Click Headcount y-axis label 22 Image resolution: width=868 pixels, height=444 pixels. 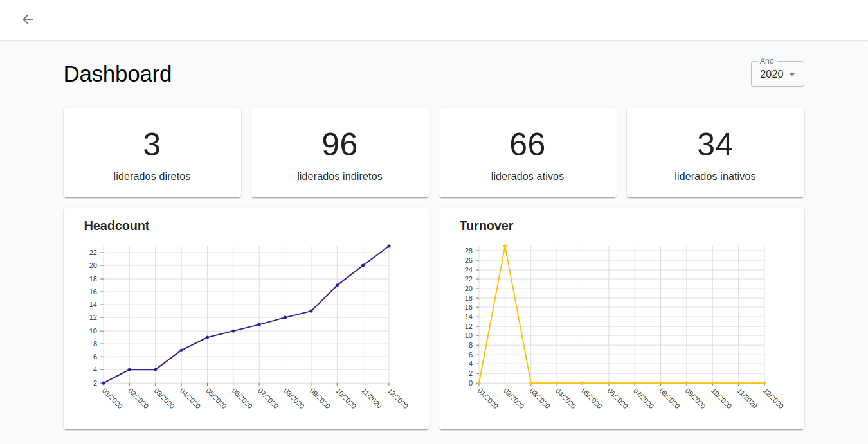tap(93, 253)
